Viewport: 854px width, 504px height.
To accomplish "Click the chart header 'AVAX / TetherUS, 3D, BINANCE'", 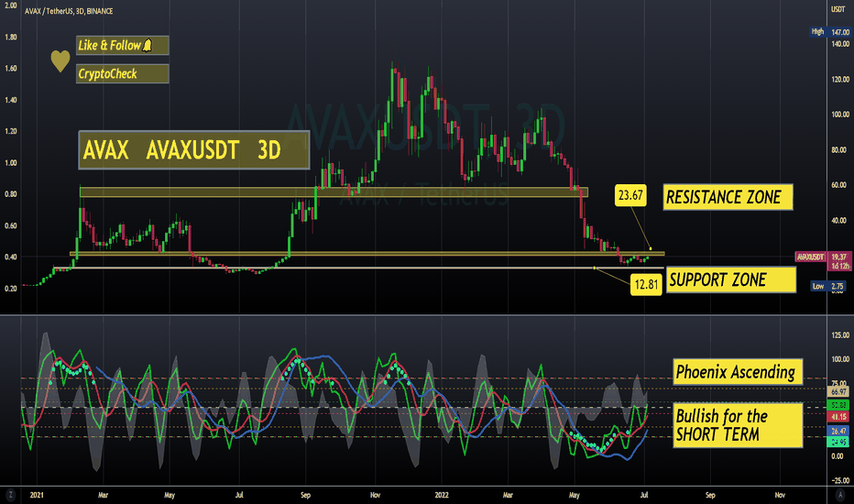I will click(x=69, y=11).
